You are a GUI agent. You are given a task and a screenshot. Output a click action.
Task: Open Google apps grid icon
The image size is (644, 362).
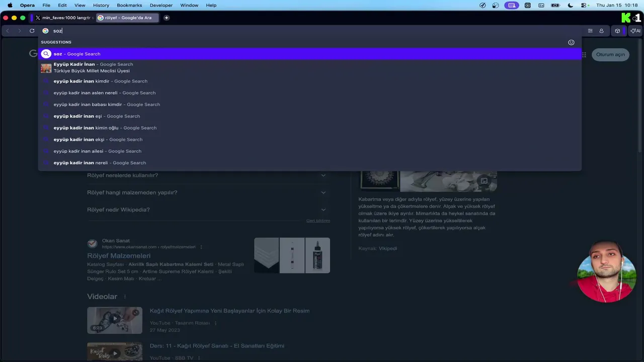pos(584,54)
